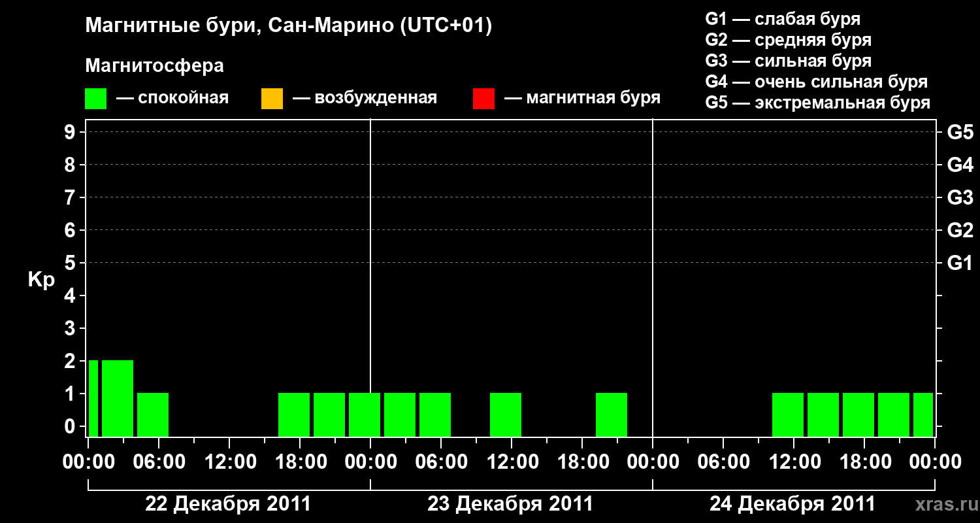Click the last narrow bar on 24 December
The height and width of the screenshot is (523, 980).
923,414
